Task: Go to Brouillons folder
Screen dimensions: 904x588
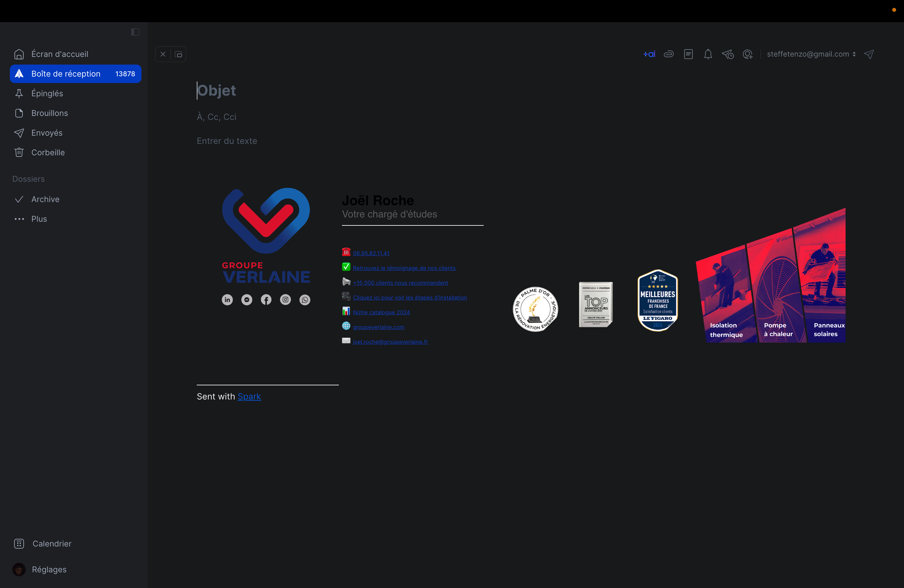Action: 76,113
